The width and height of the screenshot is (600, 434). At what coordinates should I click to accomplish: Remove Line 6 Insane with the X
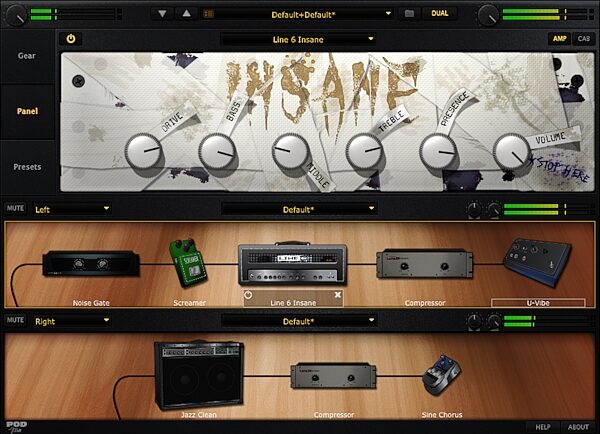click(338, 295)
